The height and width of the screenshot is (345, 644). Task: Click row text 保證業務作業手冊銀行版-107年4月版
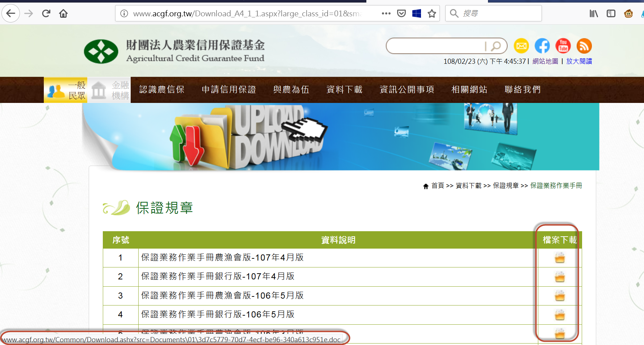218,277
